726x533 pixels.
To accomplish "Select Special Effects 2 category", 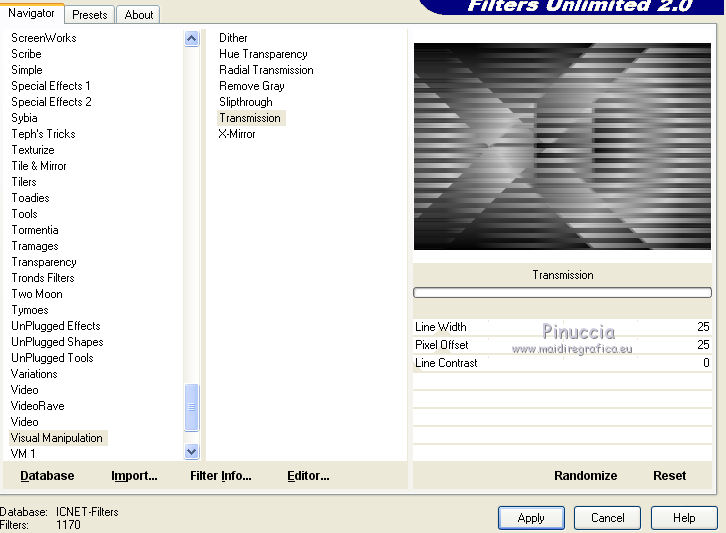I will click(x=51, y=102).
